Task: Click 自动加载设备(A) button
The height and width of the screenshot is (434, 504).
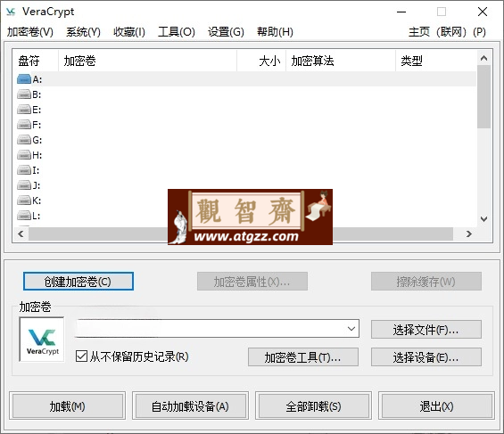Action: coord(190,406)
